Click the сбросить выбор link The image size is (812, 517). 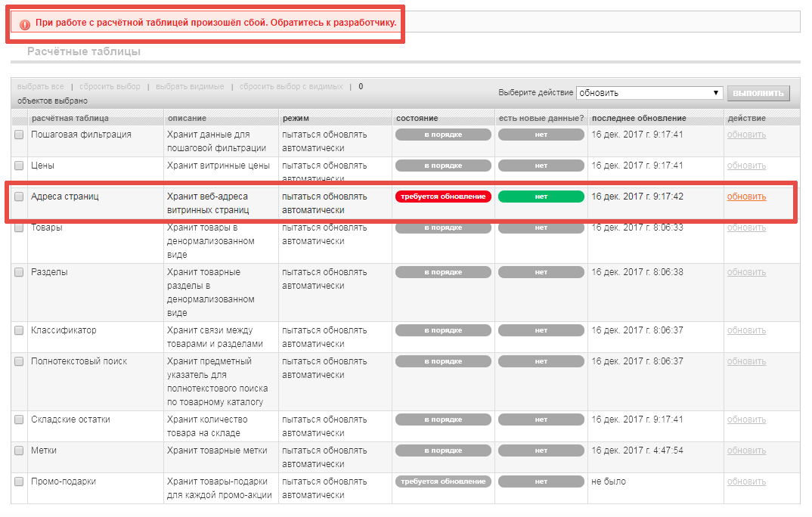pyautogui.click(x=110, y=86)
